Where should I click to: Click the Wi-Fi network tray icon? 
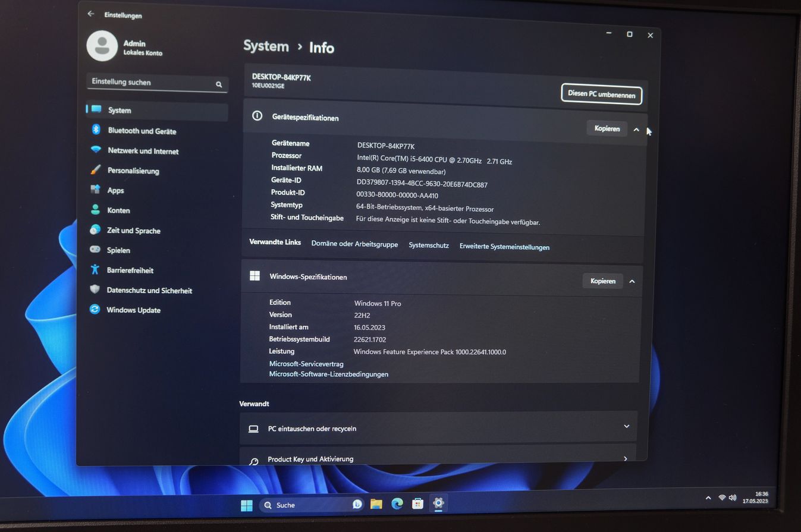722,498
